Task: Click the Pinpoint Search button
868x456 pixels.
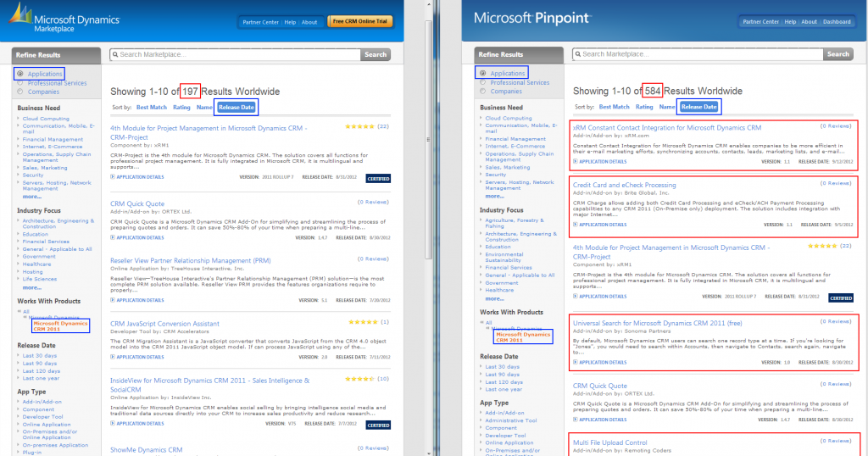Action: click(x=838, y=54)
